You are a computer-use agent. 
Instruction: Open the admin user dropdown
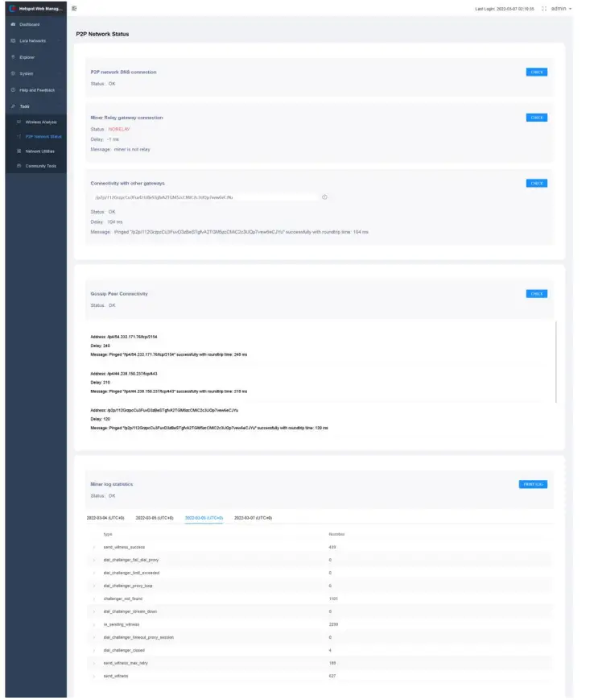(x=561, y=9)
